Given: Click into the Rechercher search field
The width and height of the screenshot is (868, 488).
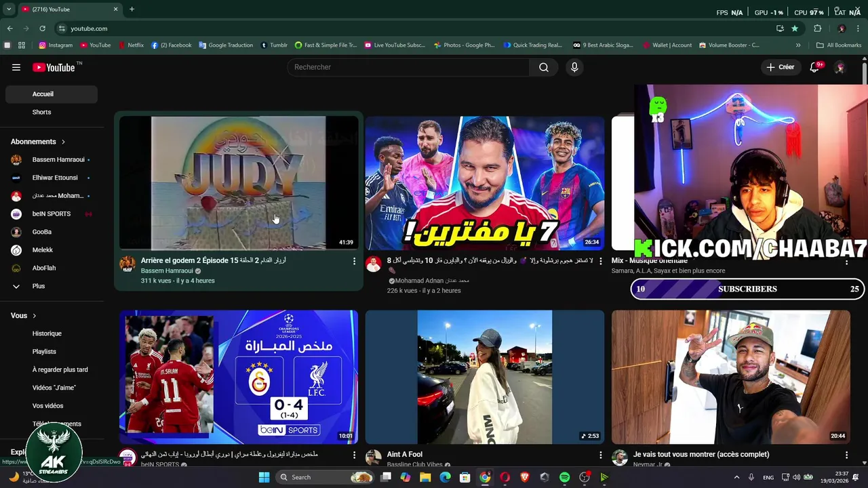Looking at the screenshot, I should (x=408, y=67).
